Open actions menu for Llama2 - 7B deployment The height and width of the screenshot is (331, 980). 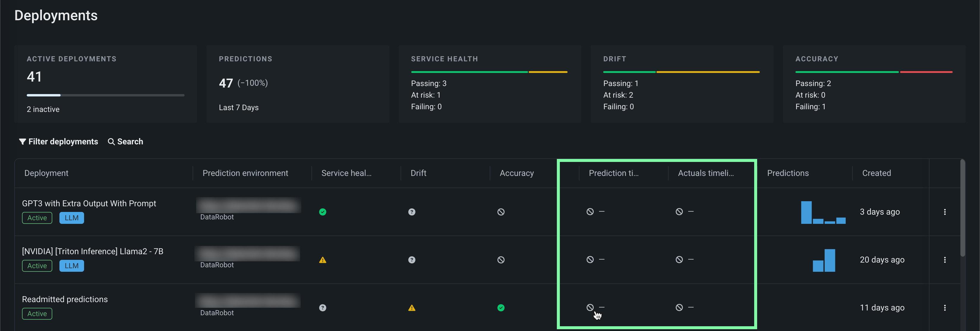point(945,260)
